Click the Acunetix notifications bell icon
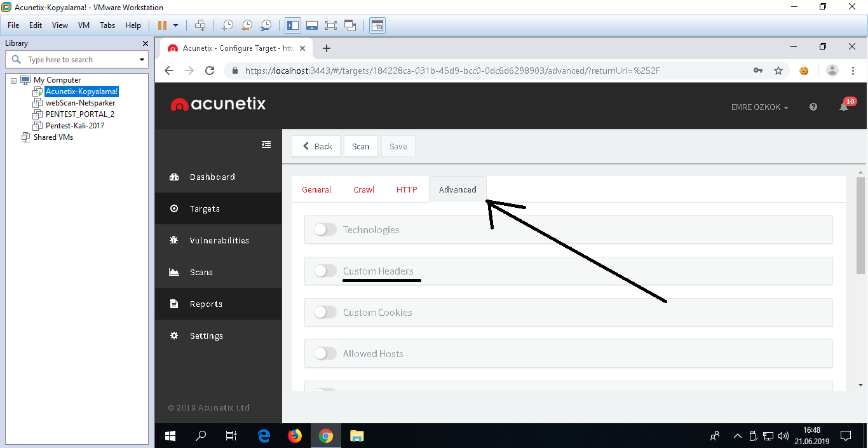The image size is (868, 448). click(844, 107)
